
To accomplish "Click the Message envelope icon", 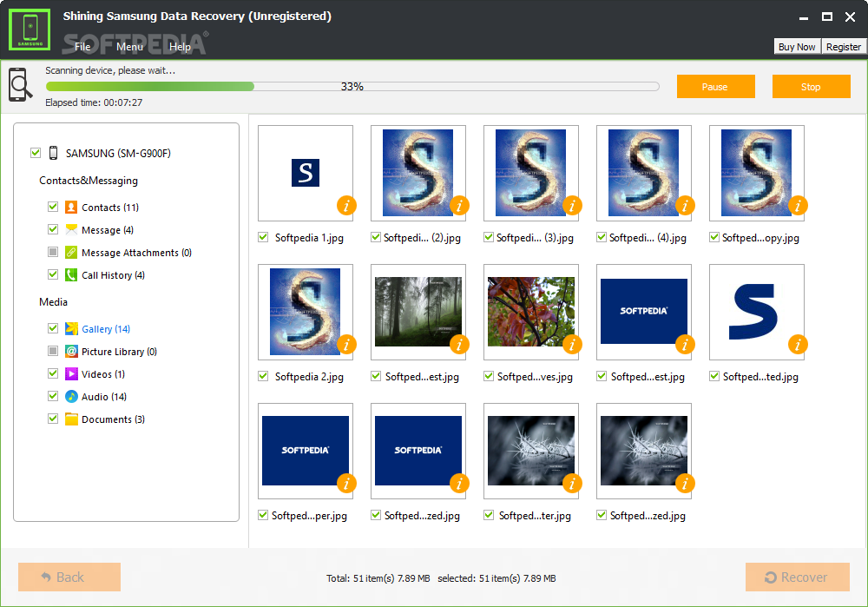I will (x=71, y=229).
